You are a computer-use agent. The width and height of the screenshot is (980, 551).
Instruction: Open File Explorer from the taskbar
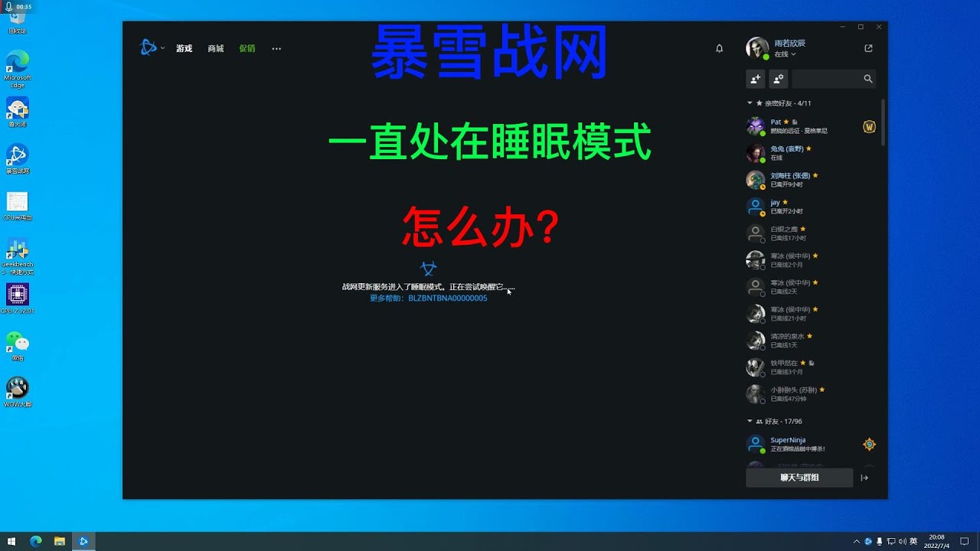(60, 541)
